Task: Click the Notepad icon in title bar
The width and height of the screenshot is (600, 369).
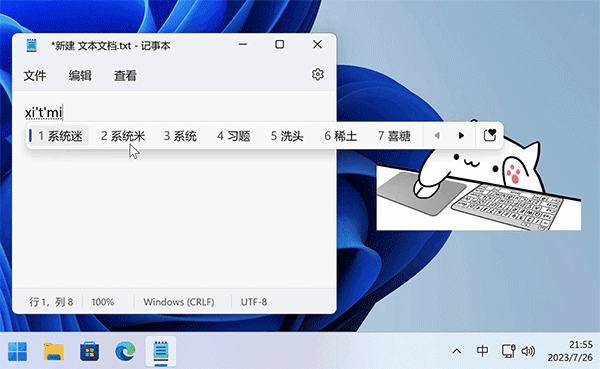Action: click(x=31, y=46)
